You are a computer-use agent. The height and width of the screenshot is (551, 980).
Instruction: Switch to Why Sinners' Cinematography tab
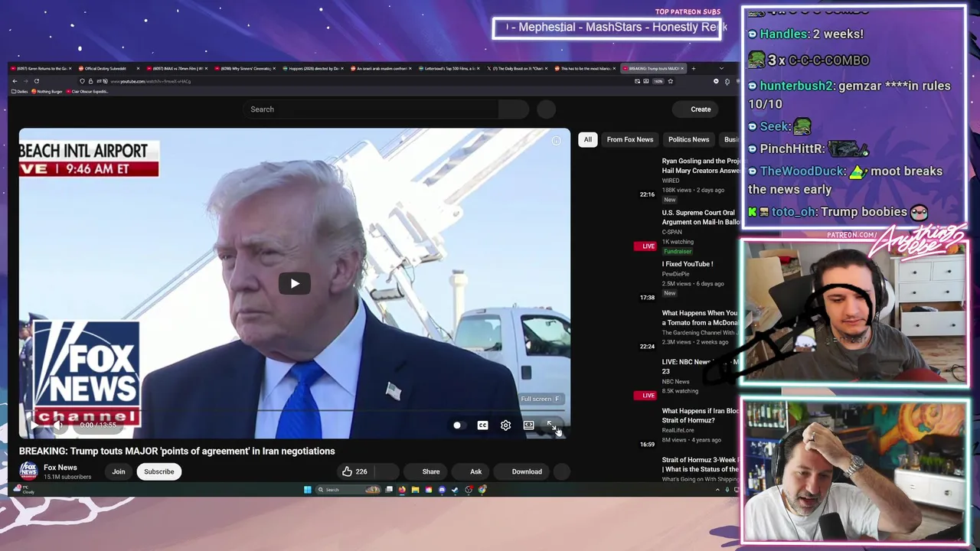click(x=243, y=69)
